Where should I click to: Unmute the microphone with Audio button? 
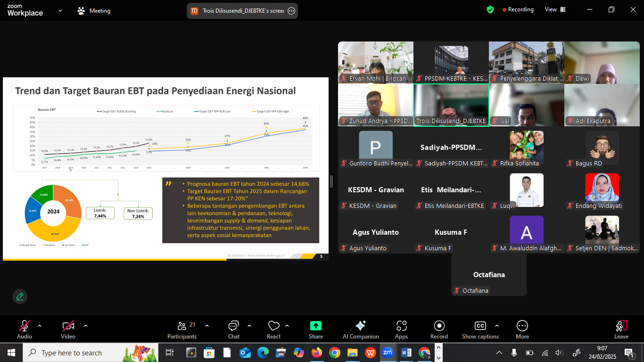pos(25,329)
